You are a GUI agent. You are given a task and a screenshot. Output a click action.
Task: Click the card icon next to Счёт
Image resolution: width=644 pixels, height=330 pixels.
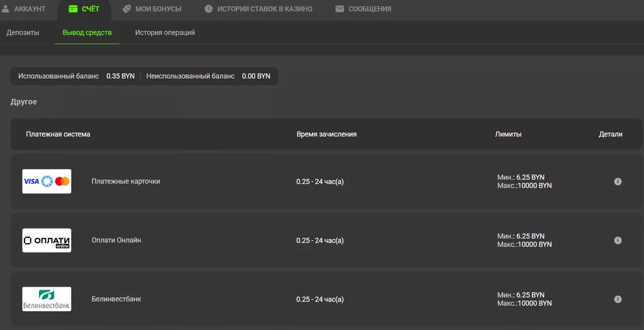(x=73, y=9)
